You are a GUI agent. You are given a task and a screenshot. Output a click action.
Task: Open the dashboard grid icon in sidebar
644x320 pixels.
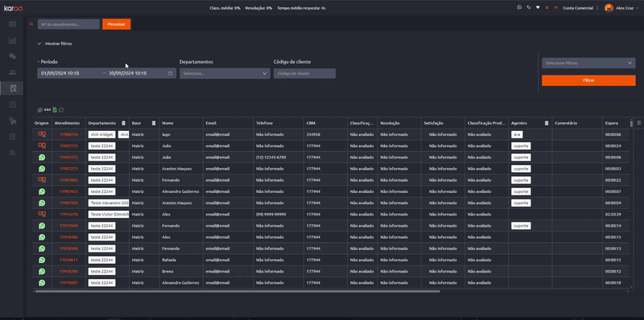(12, 24)
